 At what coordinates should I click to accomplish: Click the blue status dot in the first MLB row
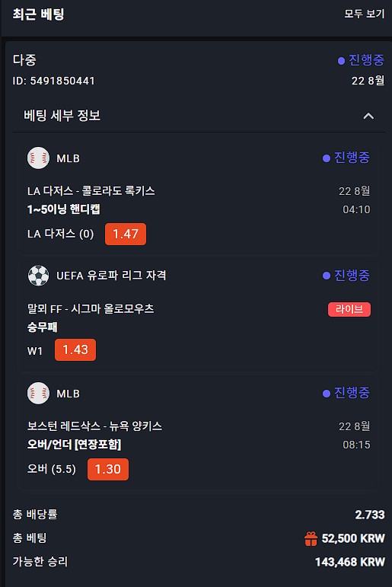pyautogui.click(x=326, y=158)
